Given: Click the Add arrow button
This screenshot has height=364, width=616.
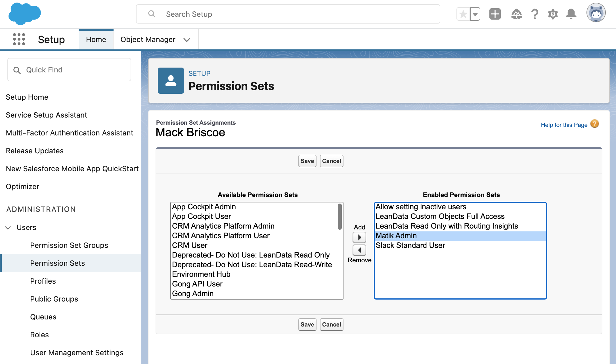Looking at the screenshot, I should click(x=359, y=237).
